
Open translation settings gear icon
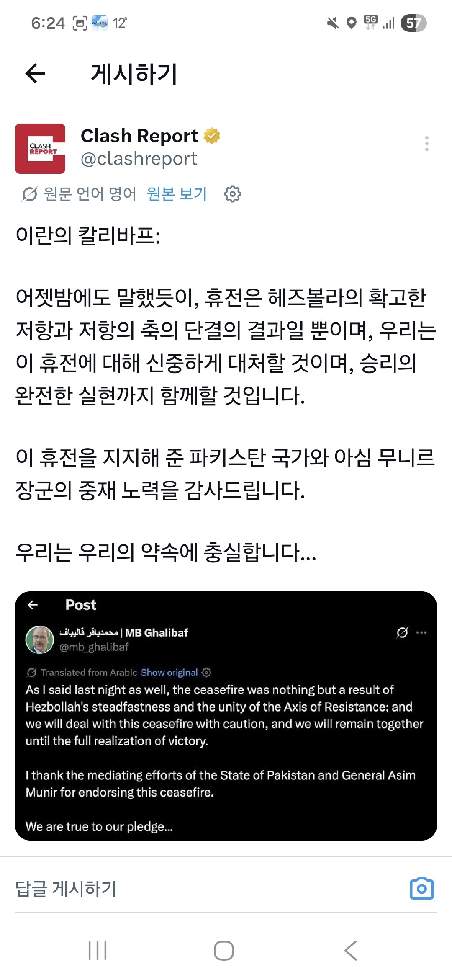(233, 194)
